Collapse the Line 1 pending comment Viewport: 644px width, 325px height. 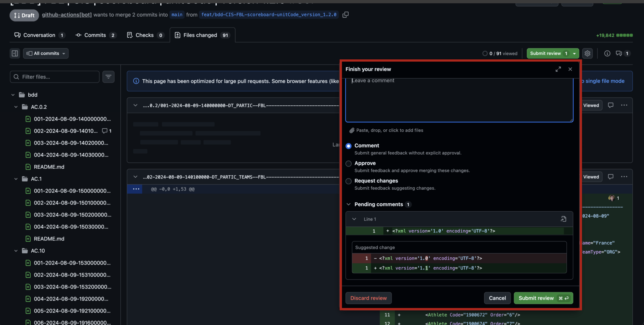[354, 219]
